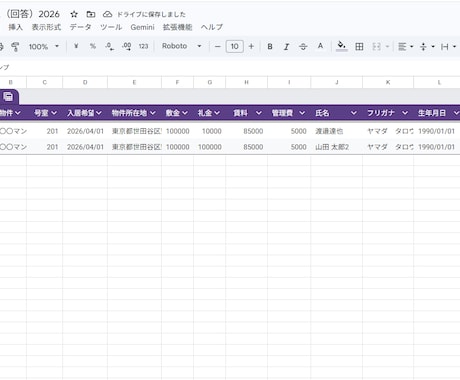Apply yen currency format
Image resolution: width=460 pixels, height=380 pixels.
coord(76,46)
